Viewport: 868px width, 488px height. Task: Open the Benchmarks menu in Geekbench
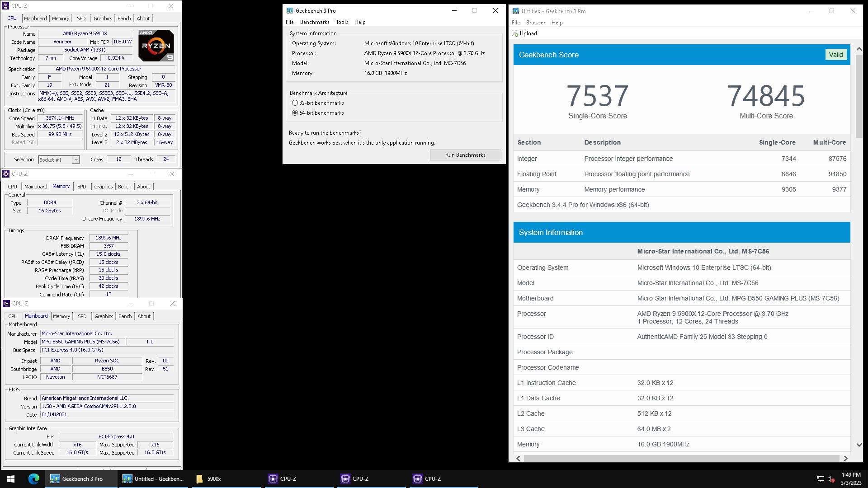click(x=315, y=22)
